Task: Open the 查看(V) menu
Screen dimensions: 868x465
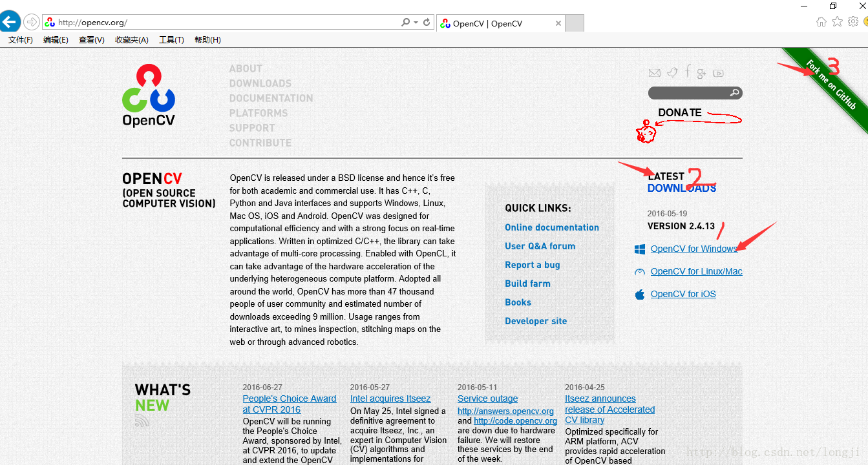Action: point(92,40)
